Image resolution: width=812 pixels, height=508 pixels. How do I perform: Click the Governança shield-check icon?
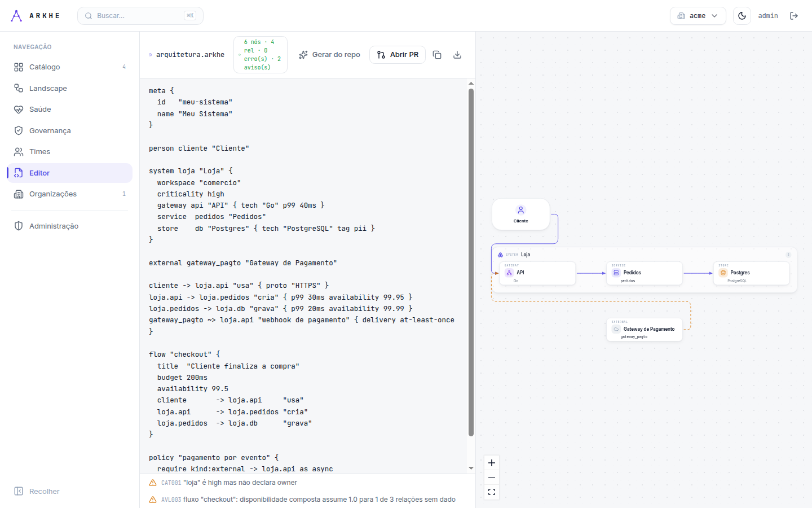point(19,130)
